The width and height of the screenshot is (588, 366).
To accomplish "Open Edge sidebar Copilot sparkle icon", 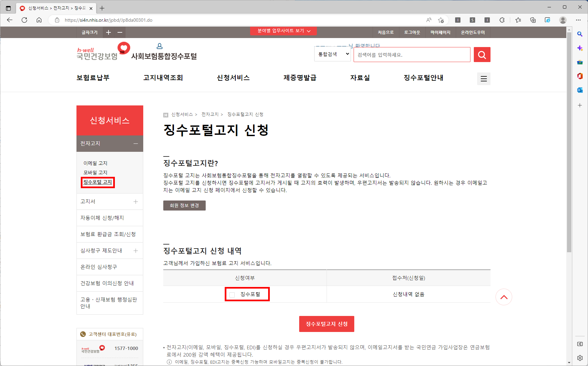I will pos(580,48).
